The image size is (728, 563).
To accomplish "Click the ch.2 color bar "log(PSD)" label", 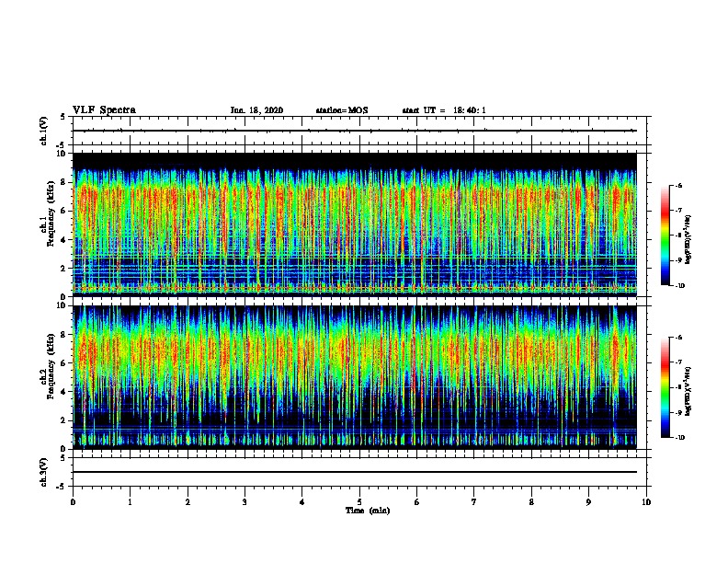I will (688, 391).
